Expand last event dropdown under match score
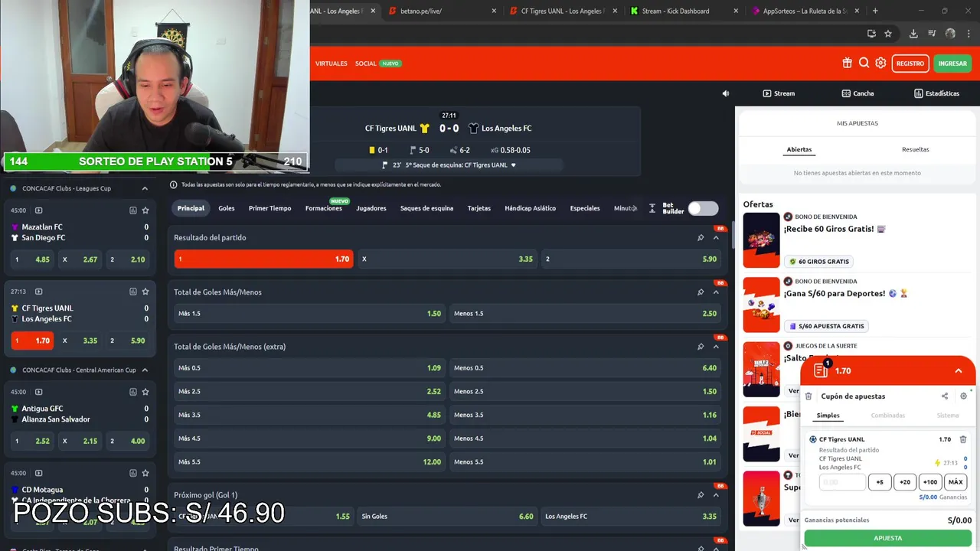 (x=513, y=165)
